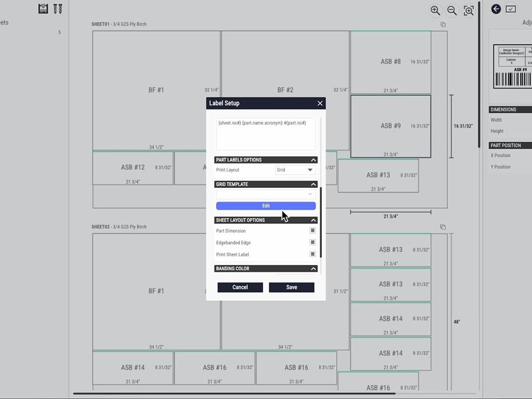Click the zoom to fit icon
This screenshot has height=399, width=532.
469,11
